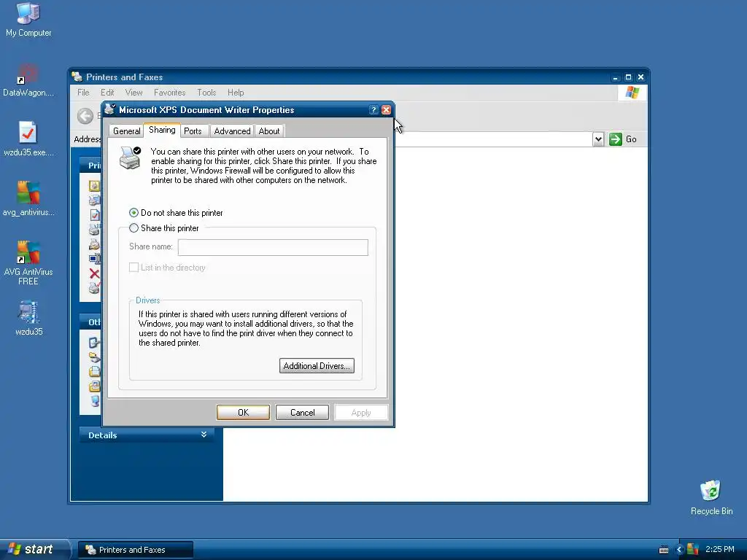Screen dimensions: 747x560
Task: Open the Help menu
Action: 236,93
